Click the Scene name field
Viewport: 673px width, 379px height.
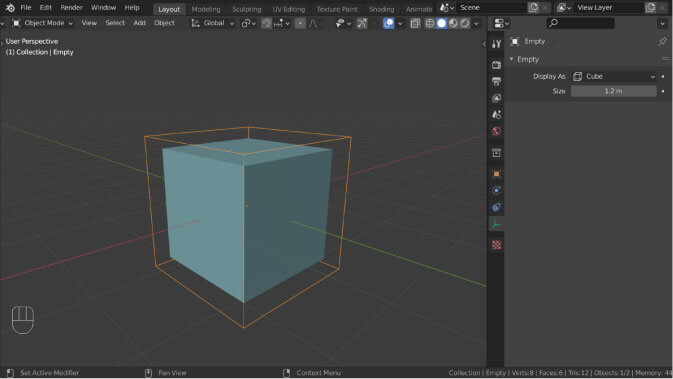491,8
